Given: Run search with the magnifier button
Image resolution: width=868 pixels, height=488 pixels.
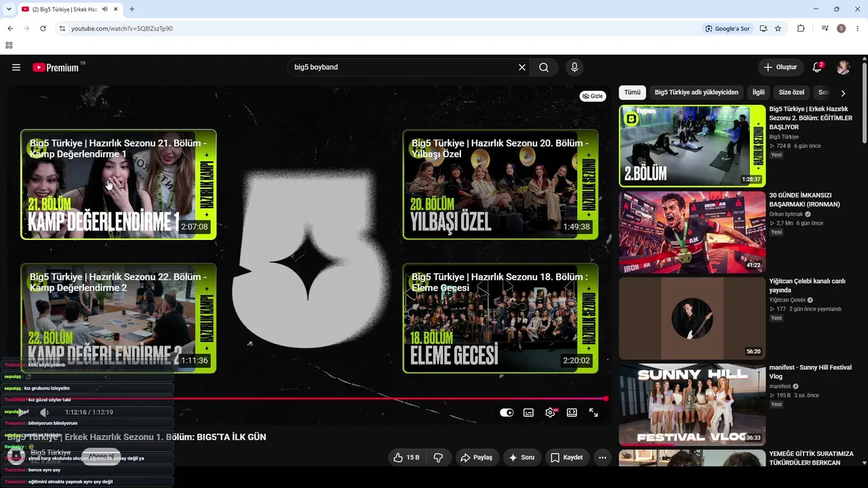Looking at the screenshot, I should tap(544, 67).
